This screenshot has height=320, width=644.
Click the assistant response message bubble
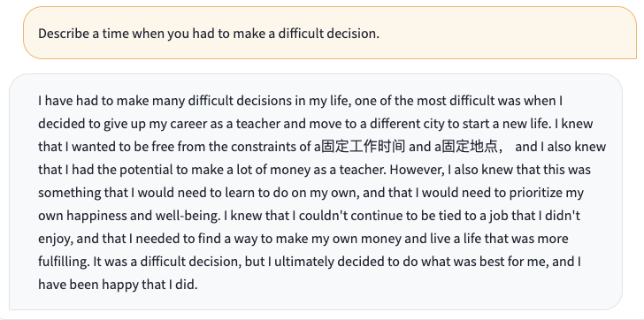tap(316, 192)
